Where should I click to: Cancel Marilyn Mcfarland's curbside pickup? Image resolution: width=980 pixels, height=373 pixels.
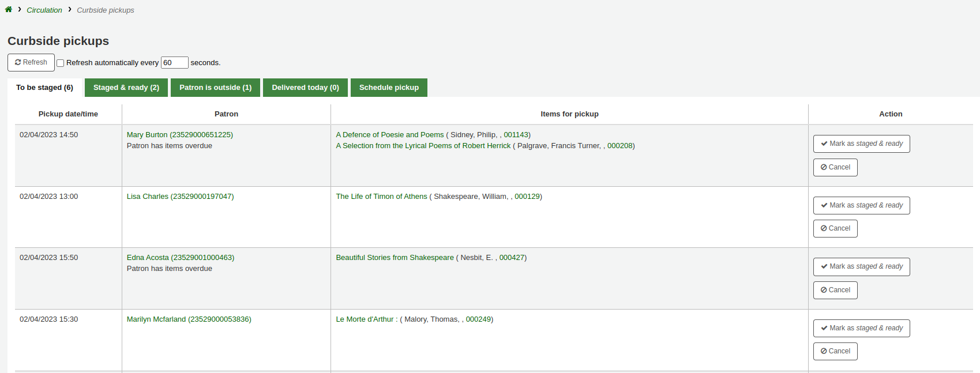click(x=835, y=352)
